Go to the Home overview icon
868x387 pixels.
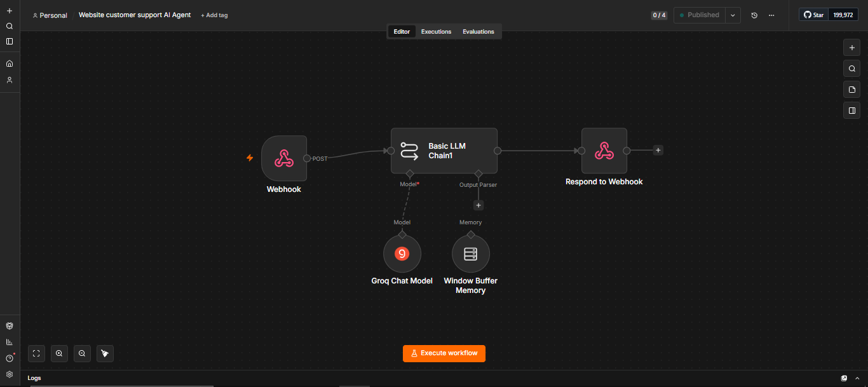[10, 64]
